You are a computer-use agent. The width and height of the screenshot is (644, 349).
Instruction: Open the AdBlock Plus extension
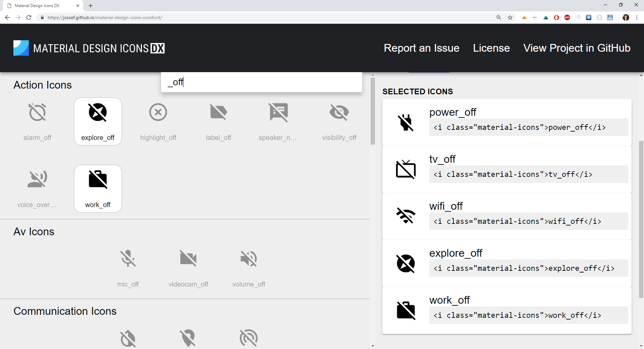pyautogui.click(x=567, y=17)
